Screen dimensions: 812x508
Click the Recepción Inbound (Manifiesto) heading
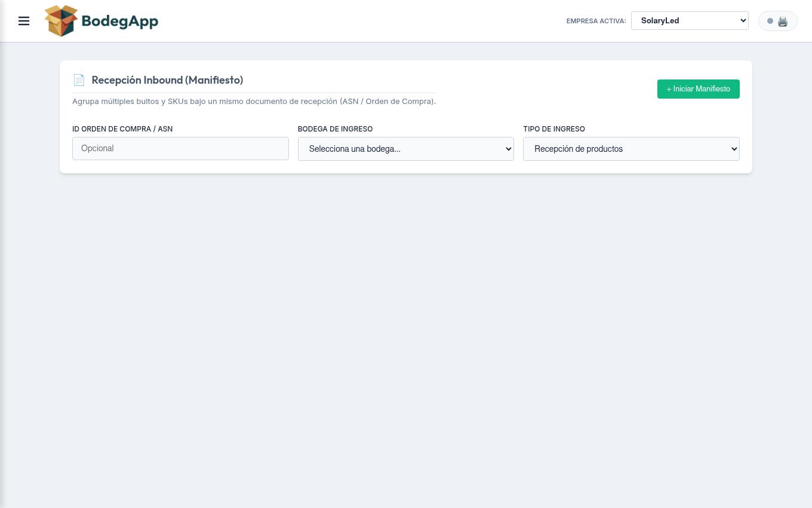coord(167,80)
